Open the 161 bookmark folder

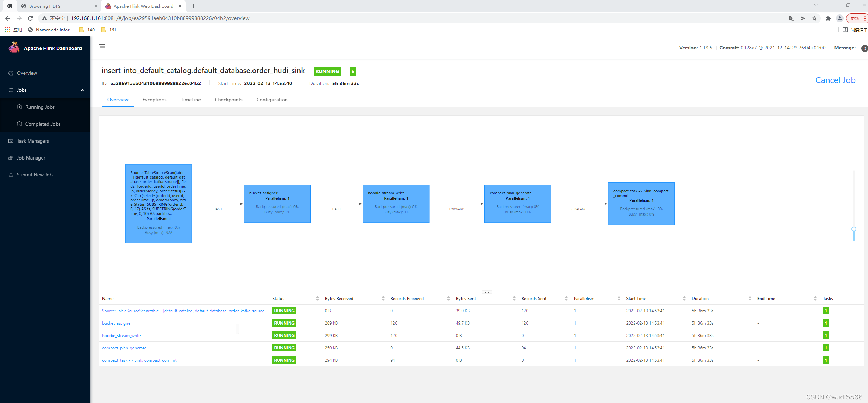(109, 30)
